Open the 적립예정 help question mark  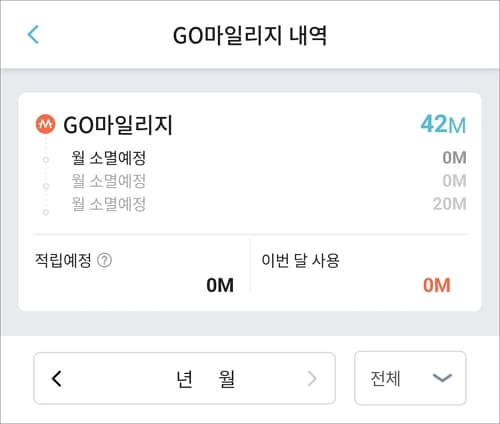click(x=104, y=260)
